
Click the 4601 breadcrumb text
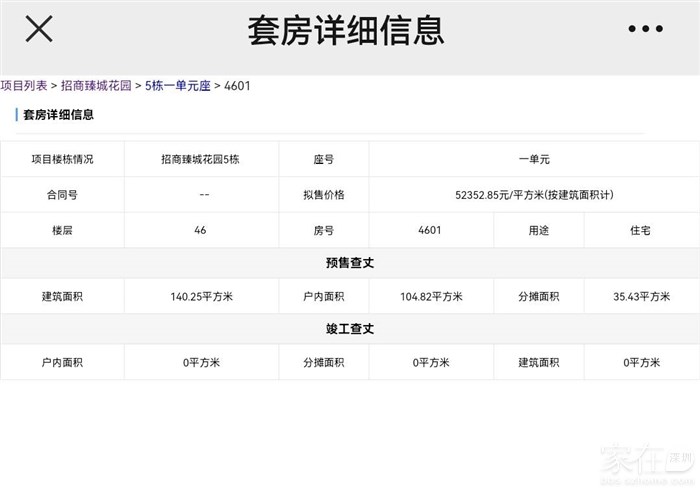[238, 86]
